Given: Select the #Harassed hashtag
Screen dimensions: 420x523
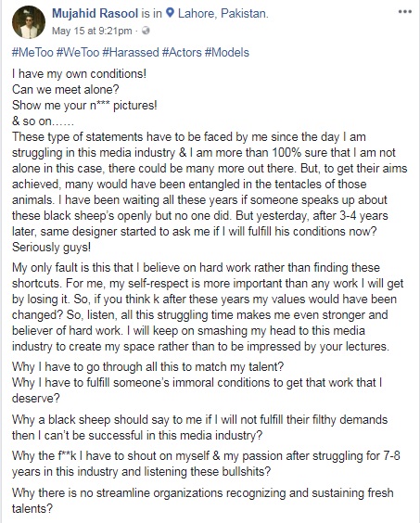Looking at the screenshot, I should [x=131, y=53].
